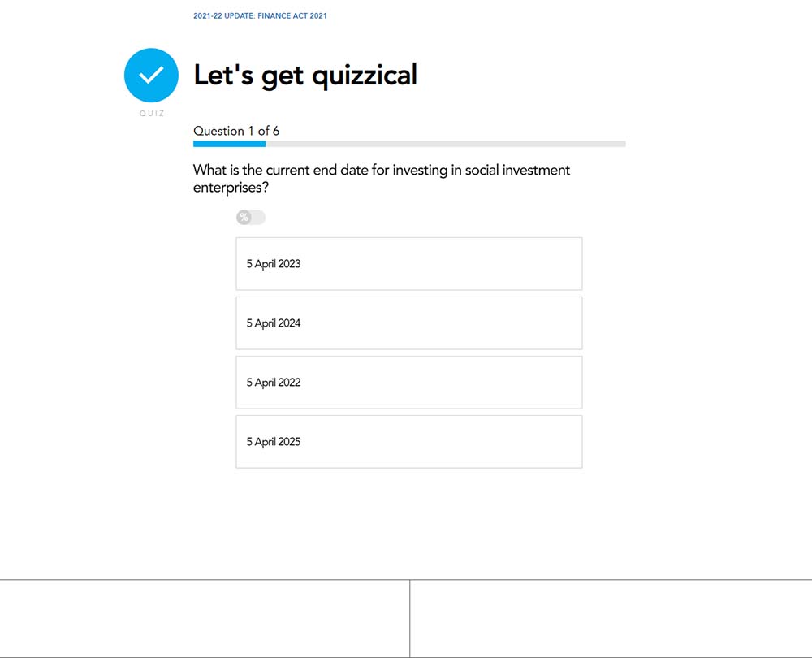Select the answer 5 April 2023
The image size is (812, 658).
(409, 264)
